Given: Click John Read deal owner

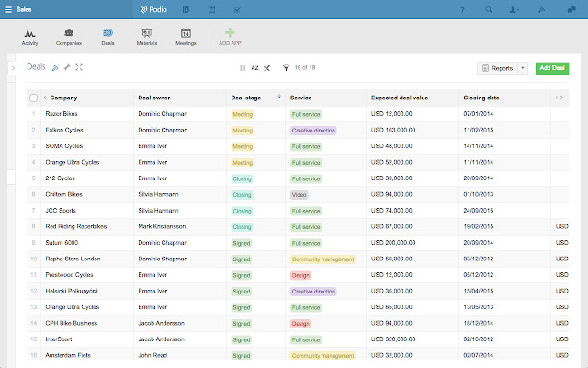Looking at the screenshot, I should click(x=153, y=355).
